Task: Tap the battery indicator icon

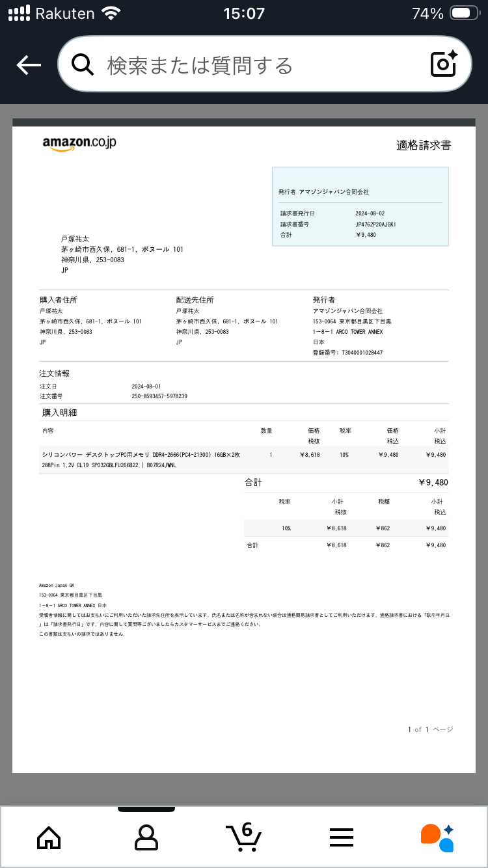Action: click(x=465, y=14)
